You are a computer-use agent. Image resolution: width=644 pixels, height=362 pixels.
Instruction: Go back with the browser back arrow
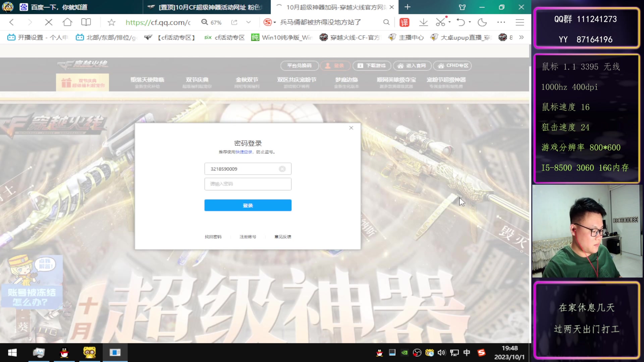[12, 22]
